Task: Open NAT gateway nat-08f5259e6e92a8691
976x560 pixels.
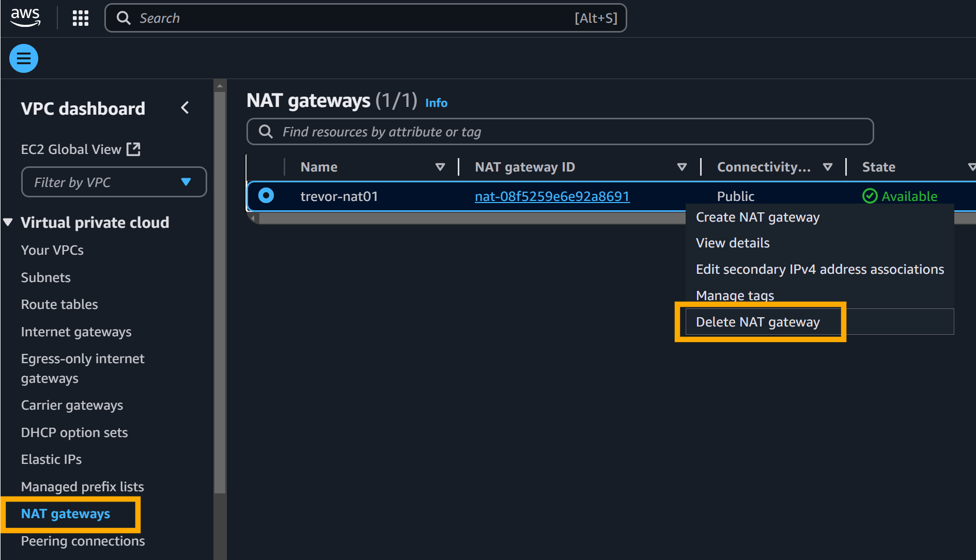Action: 552,196
